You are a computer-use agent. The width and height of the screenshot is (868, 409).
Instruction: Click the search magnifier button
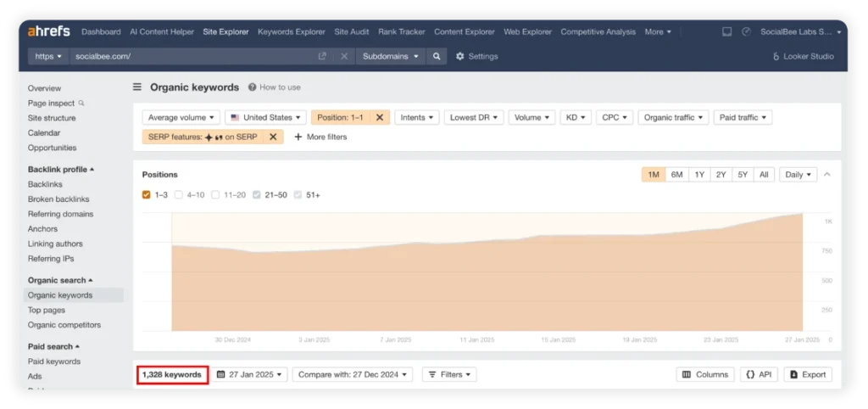pyautogui.click(x=437, y=56)
